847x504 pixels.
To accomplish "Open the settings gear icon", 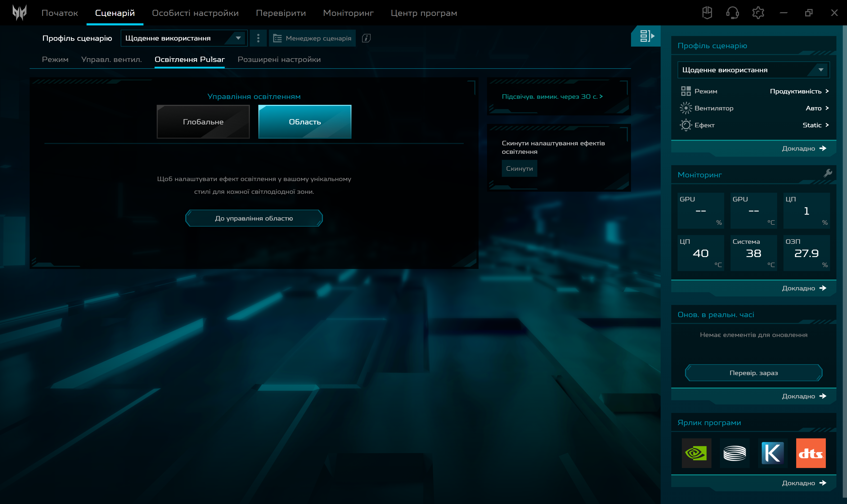I will point(758,13).
